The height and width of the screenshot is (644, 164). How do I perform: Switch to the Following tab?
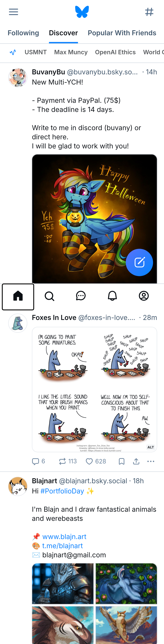[x=23, y=33]
